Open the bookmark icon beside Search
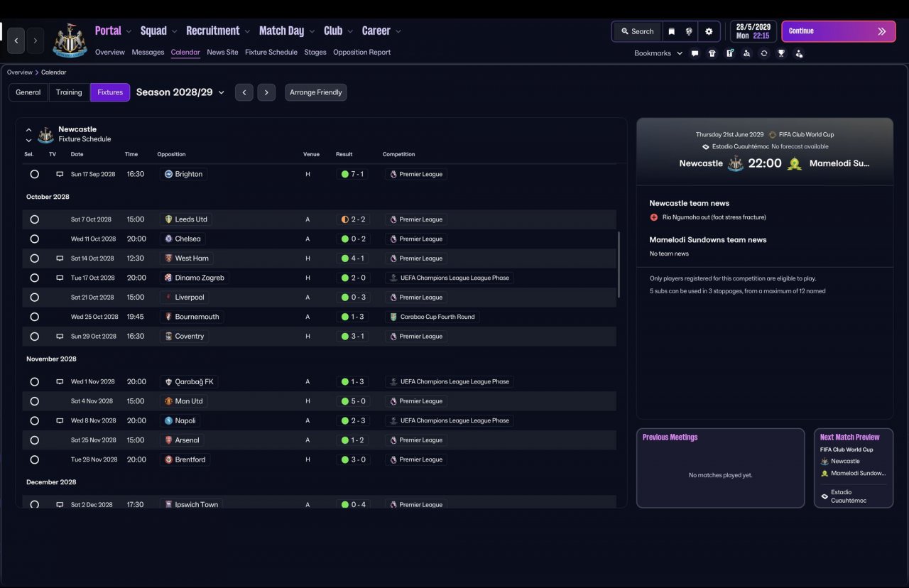Screen dimensions: 909x588 tap(671, 31)
